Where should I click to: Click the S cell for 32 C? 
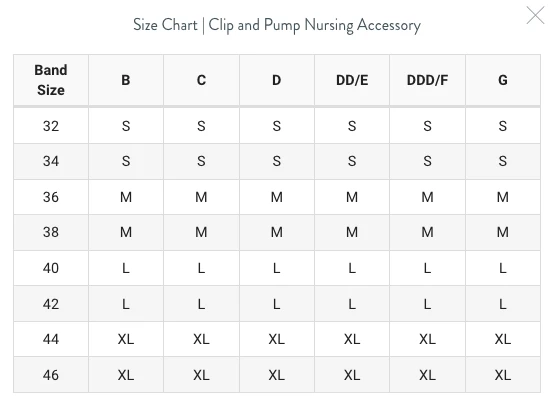[201, 126]
